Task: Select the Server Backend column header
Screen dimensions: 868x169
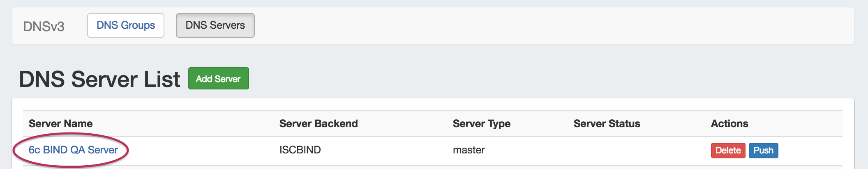Action: coord(319,124)
